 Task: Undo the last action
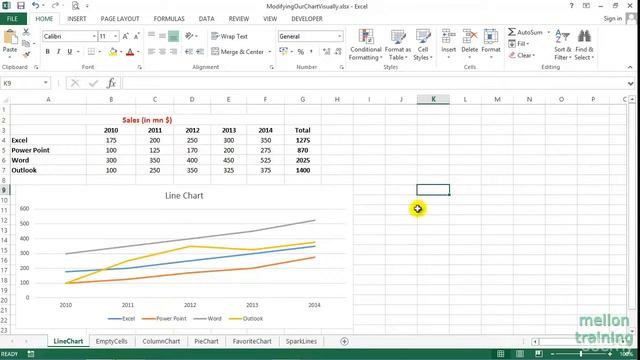(36, 6)
